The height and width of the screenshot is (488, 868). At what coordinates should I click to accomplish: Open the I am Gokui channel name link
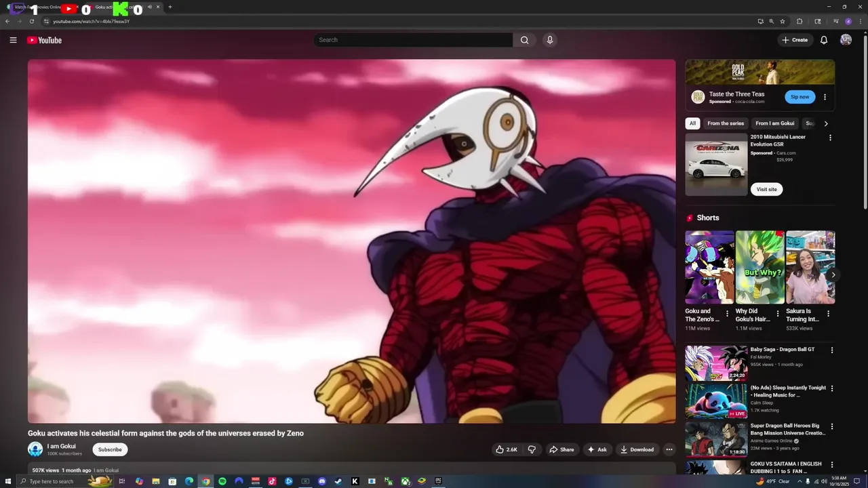(x=61, y=446)
